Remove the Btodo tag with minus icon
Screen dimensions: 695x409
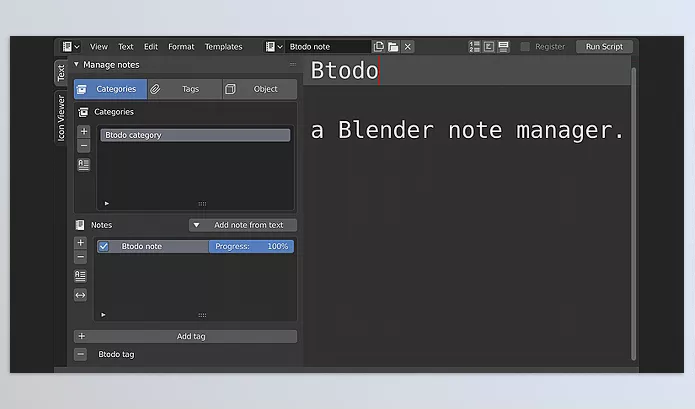pyautogui.click(x=80, y=354)
